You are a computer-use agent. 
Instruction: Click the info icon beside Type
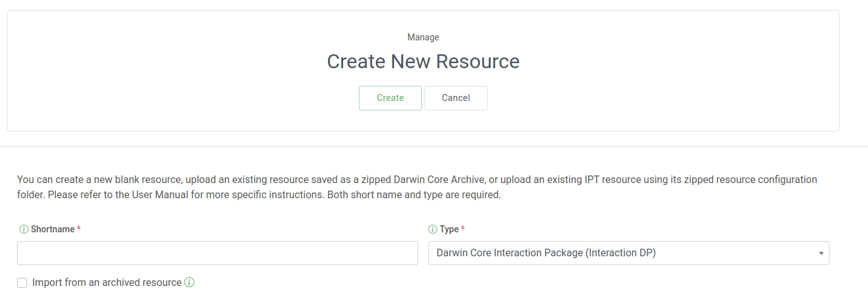pyautogui.click(x=433, y=229)
